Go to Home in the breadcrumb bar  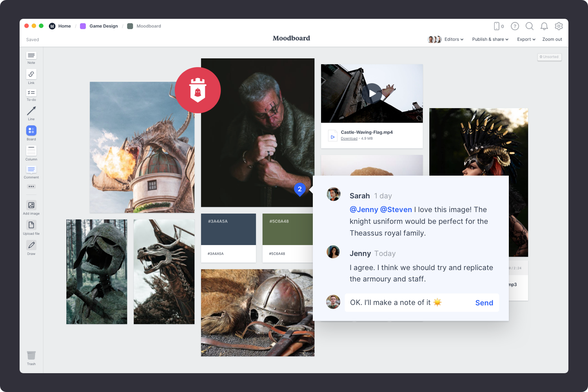tap(64, 26)
